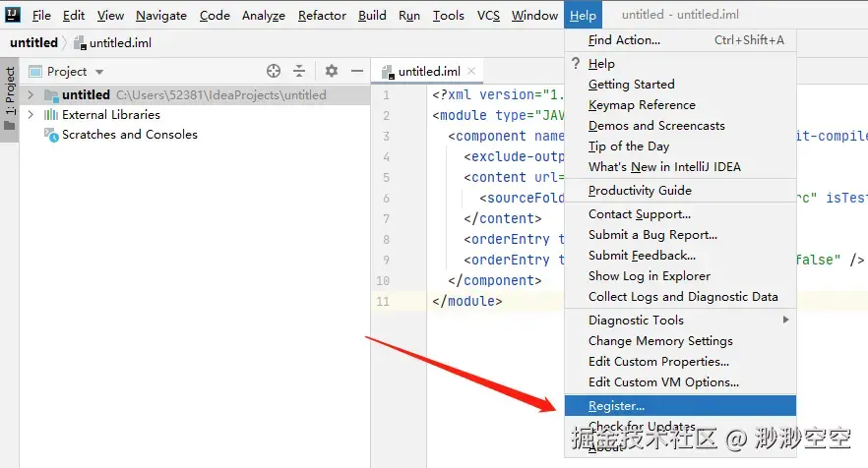Open the Build menu
This screenshot has height=468, width=868.
pos(372,16)
